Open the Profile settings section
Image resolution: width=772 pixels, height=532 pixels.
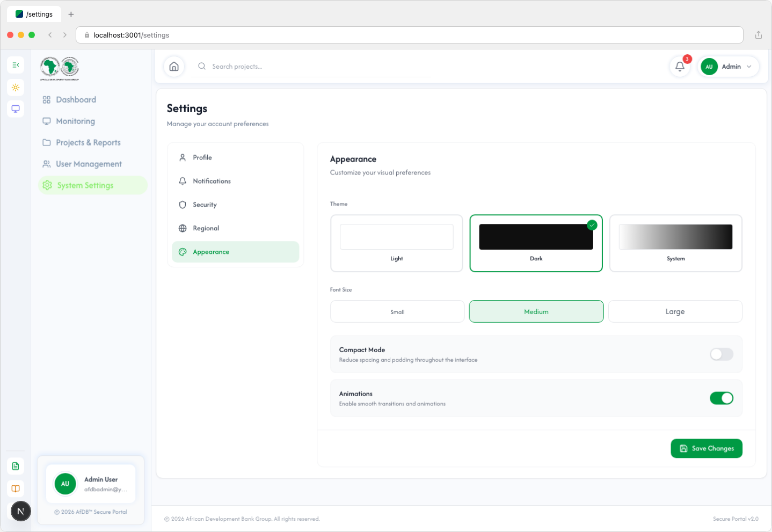(x=235, y=158)
